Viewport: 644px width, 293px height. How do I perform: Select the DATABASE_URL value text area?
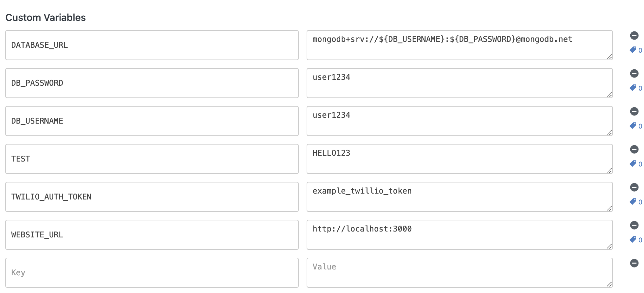click(x=459, y=45)
